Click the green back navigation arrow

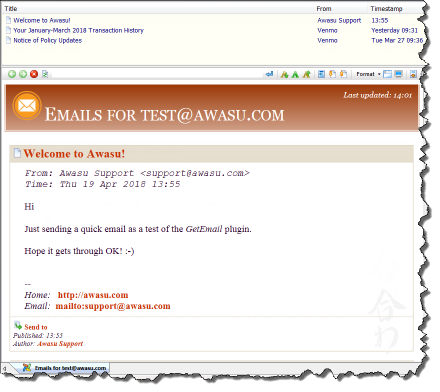[x=12, y=74]
